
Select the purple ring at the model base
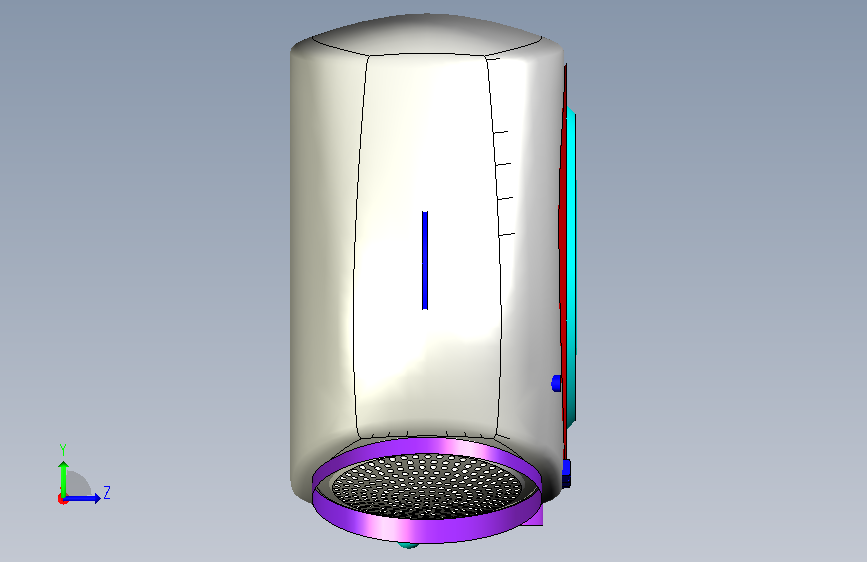pyautogui.click(x=426, y=531)
